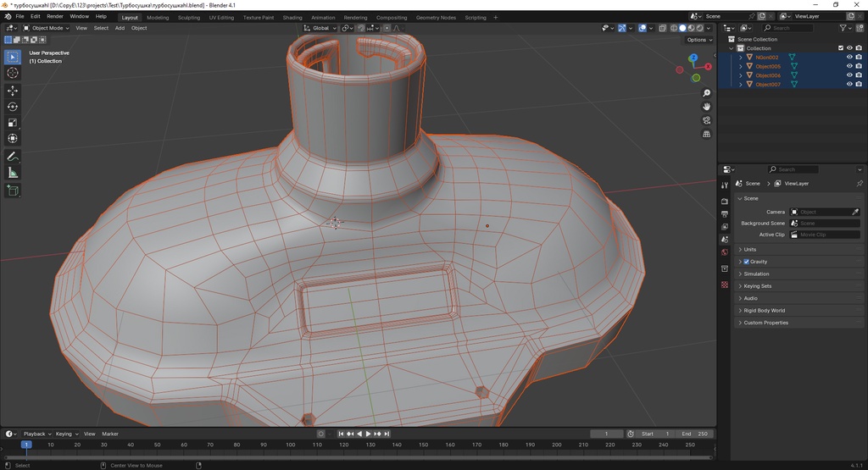This screenshot has height=470, width=868.
Task: Open Global orientation dropdown
Action: coord(320,28)
